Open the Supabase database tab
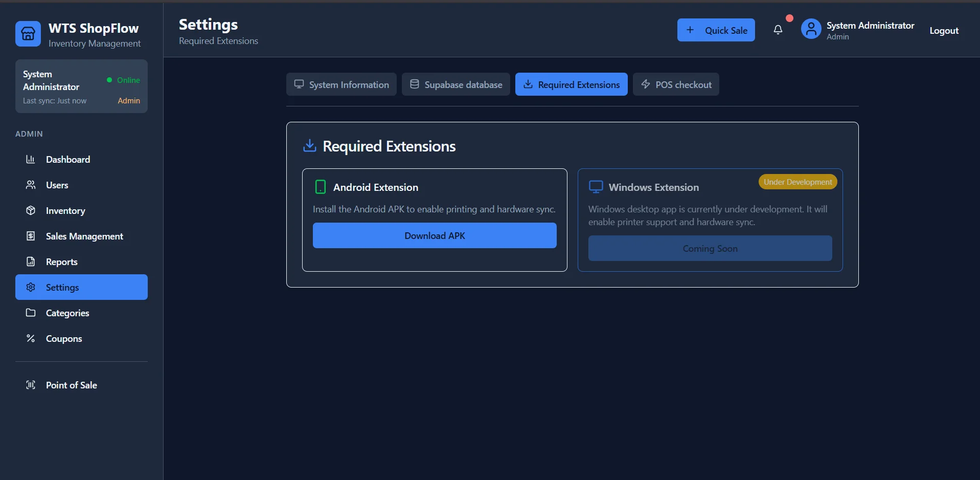 click(x=456, y=84)
